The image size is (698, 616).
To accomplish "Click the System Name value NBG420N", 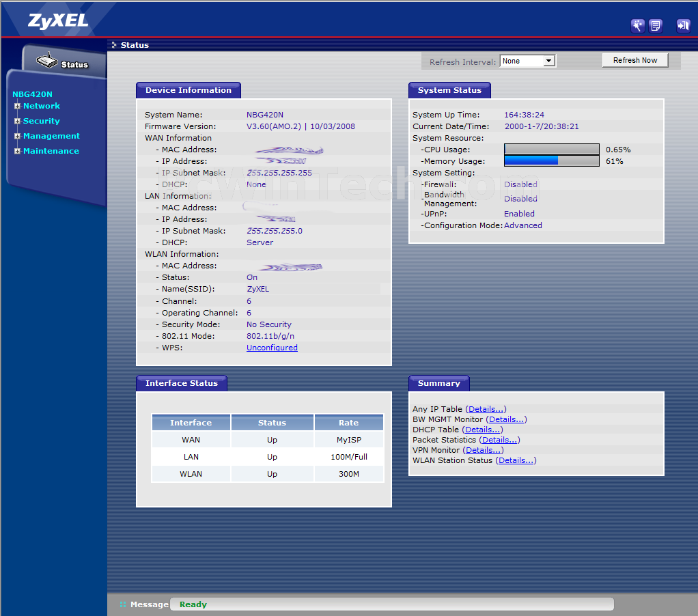I will tap(265, 115).
